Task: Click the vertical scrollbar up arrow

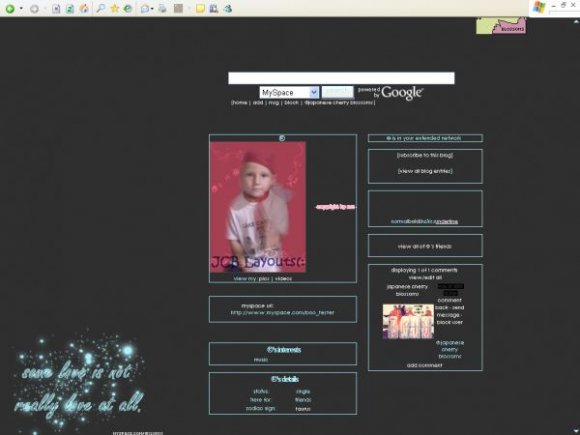Action: tap(576, 21)
